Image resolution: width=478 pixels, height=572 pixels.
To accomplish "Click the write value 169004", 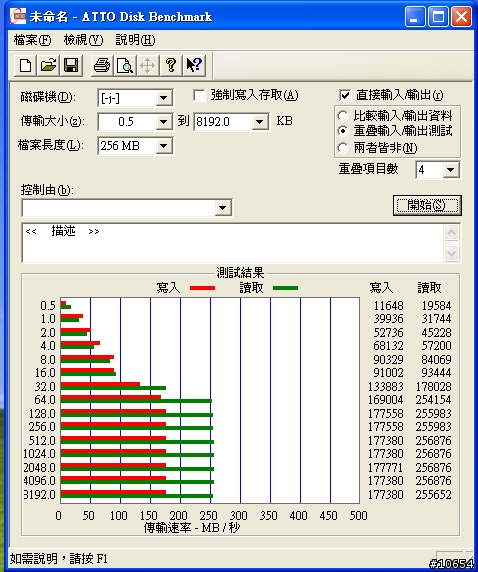I will tap(386, 399).
